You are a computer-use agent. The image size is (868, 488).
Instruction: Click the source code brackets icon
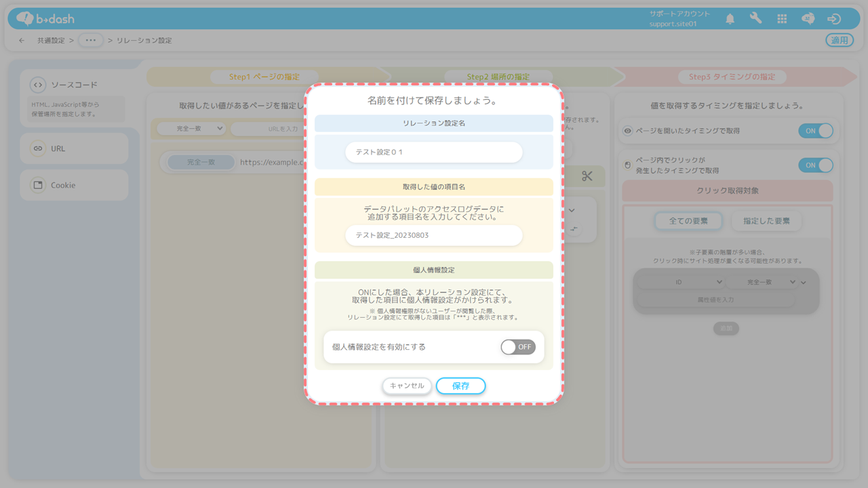pos(38,85)
